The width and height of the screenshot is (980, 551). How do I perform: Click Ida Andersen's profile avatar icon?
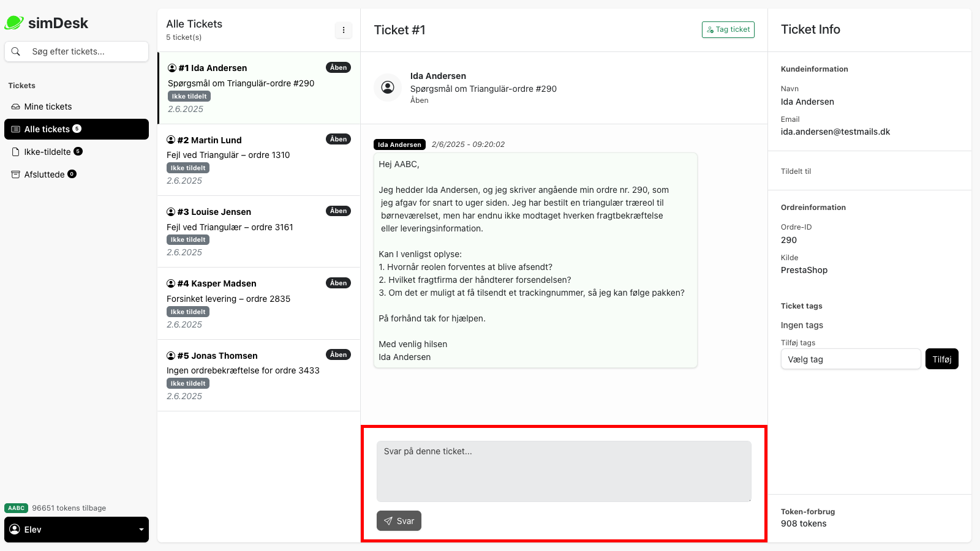(388, 88)
